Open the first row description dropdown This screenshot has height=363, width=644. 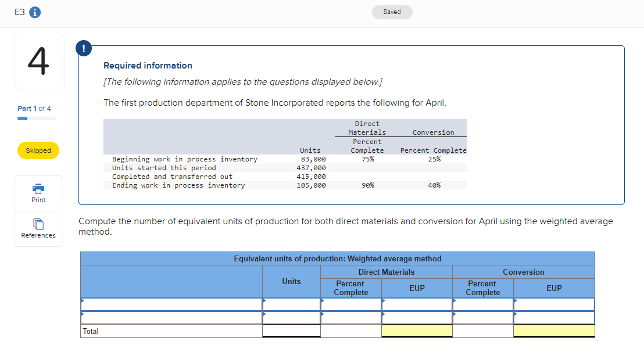pyautogui.click(x=171, y=304)
